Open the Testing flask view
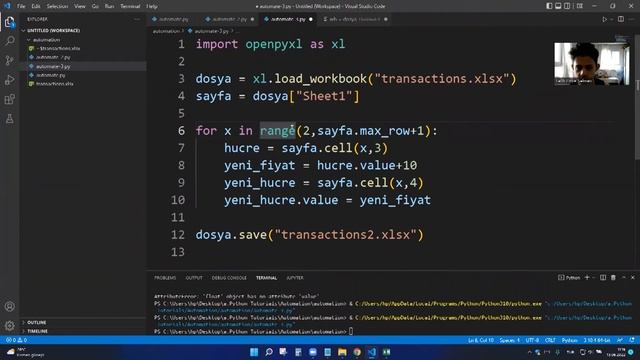Viewport: 640px width, 360px height. (9, 119)
